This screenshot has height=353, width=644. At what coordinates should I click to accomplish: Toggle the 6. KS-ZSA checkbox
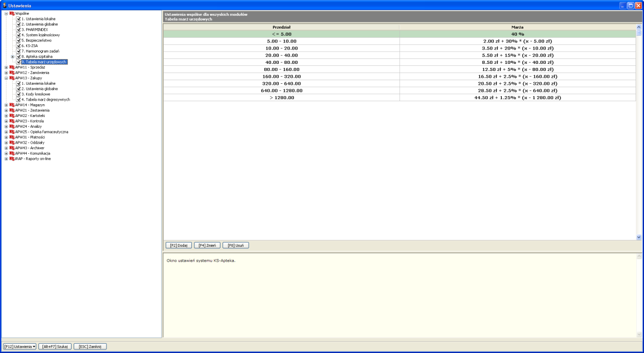pos(18,45)
